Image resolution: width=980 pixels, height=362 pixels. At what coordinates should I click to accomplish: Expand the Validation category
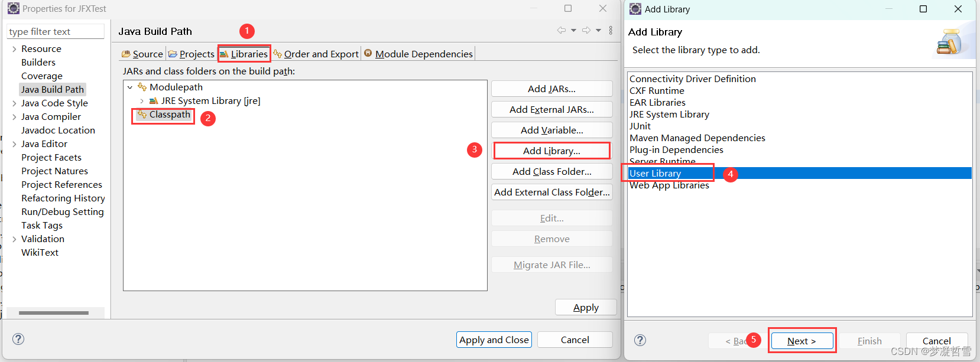(14, 239)
